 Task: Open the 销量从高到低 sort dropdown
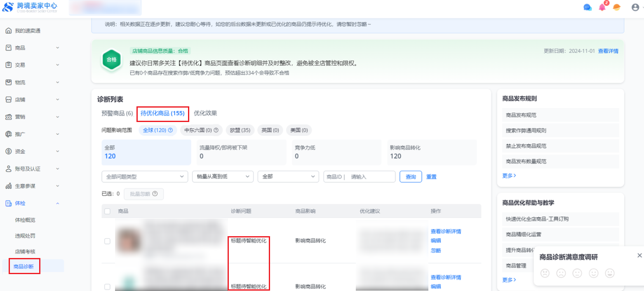(223, 176)
